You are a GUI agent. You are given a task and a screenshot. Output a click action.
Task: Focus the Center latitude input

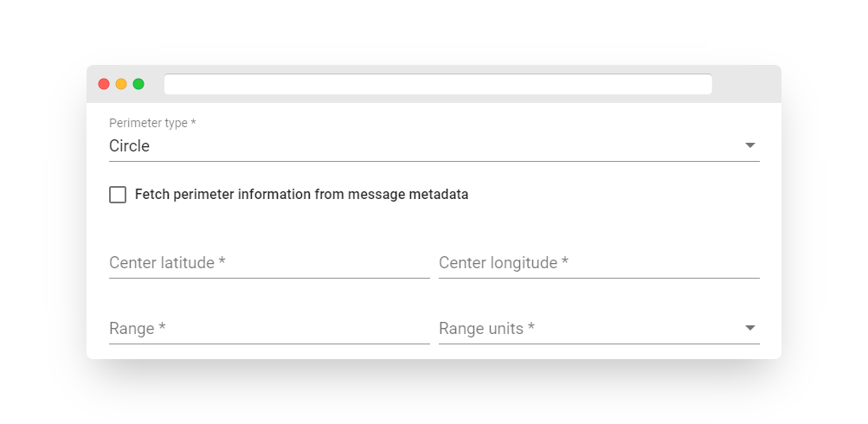tap(269, 263)
